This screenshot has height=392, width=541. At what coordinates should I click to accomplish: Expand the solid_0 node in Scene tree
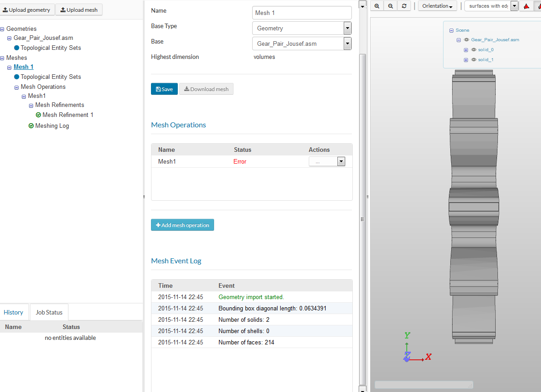pyautogui.click(x=466, y=50)
